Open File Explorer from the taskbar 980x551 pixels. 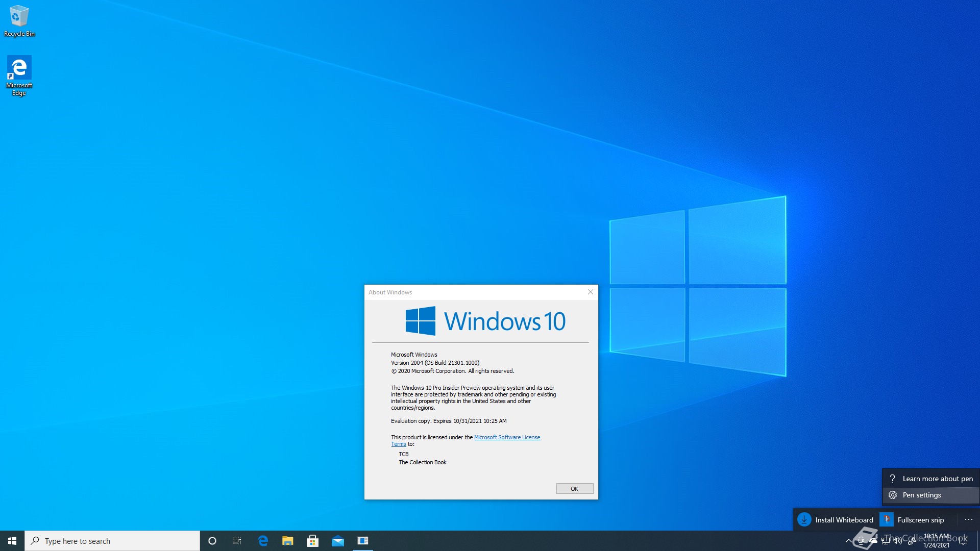pos(288,541)
